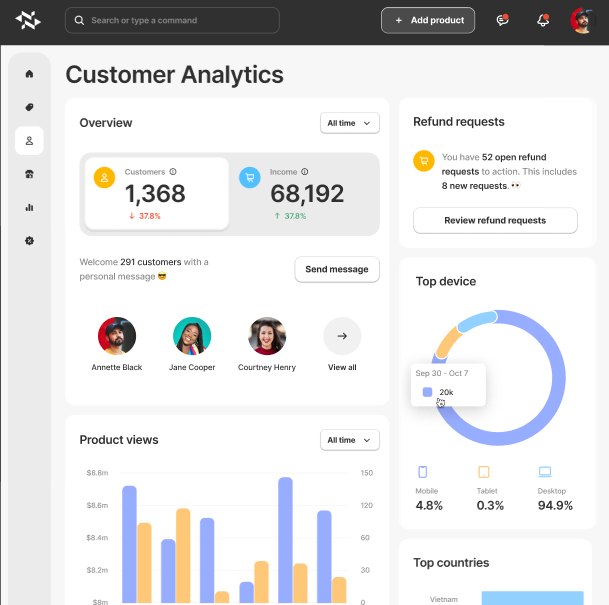Click the Add product button
609x605 pixels.
(428, 20)
